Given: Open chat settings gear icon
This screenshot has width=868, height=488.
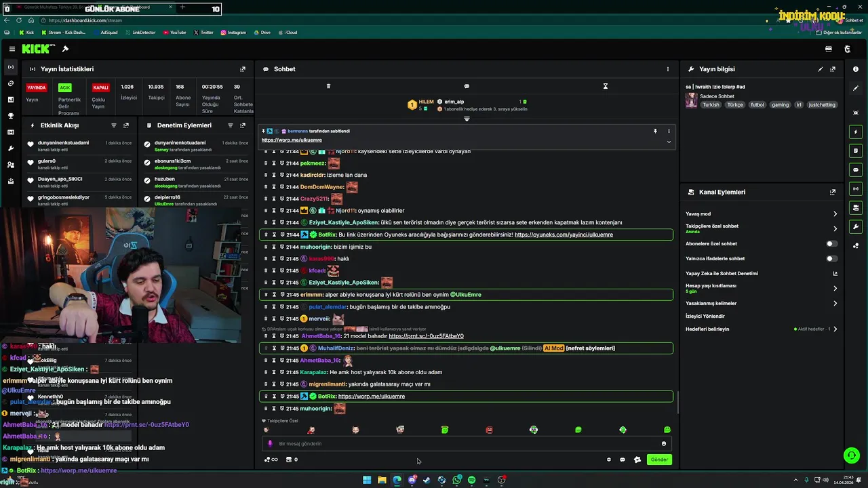Looking at the screenshot, I should coord(608,460).
